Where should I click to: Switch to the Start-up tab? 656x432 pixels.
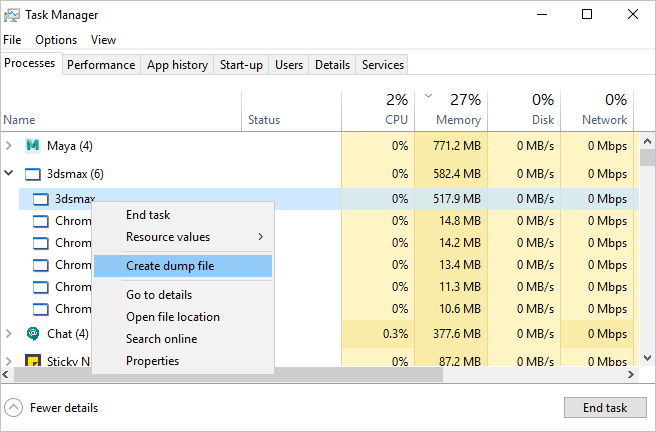tap(241, 65)
